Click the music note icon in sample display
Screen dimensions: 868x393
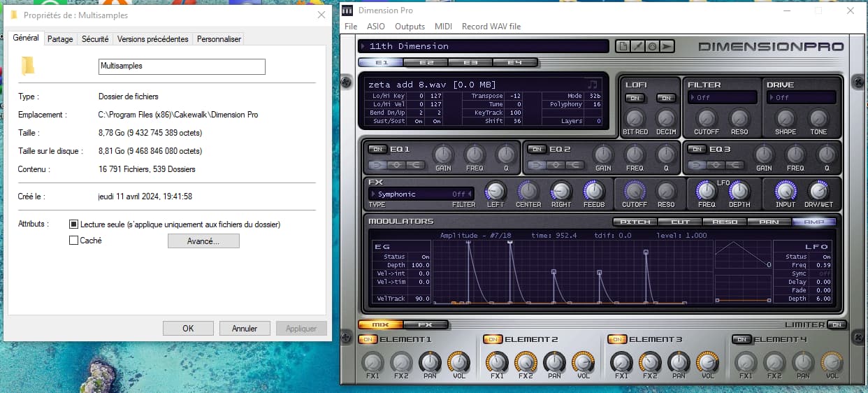pos(593,85)
